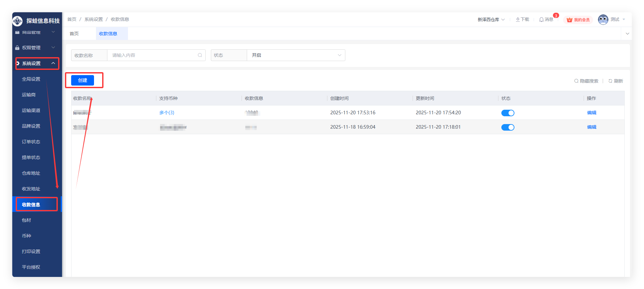Click 编辑 link in first row
Screen dimensions: 644x289
[x=591, y=113]
